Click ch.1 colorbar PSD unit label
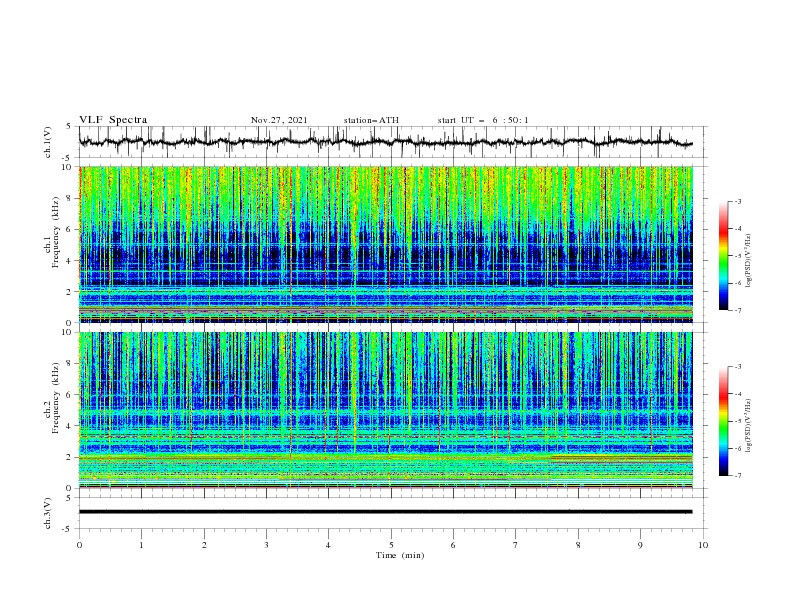The height and width of the screenshot is (612, 792). [748, 261]
